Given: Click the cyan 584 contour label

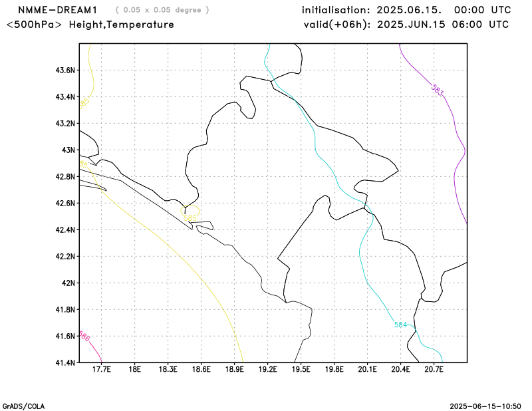Looking at the screenshot, I should coord(401,325).
